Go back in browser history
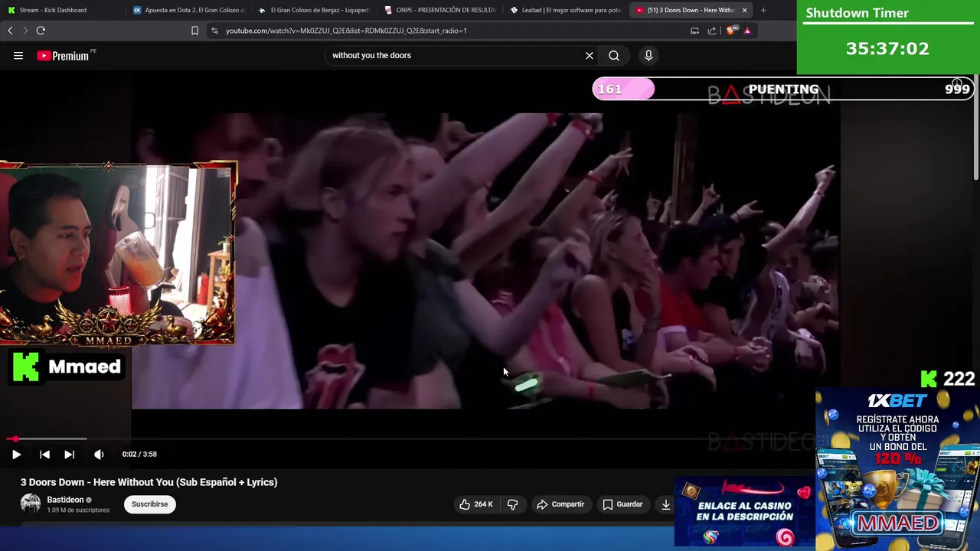 tap(10, 31)
